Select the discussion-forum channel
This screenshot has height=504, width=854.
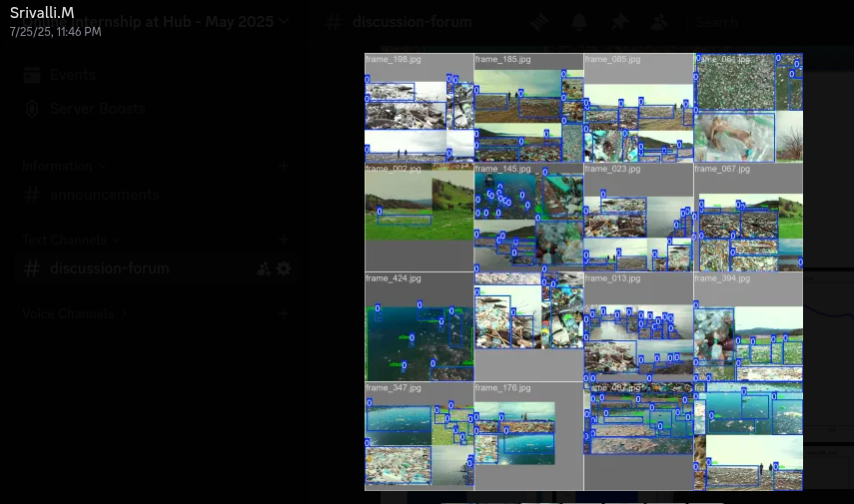pos(110,268)
